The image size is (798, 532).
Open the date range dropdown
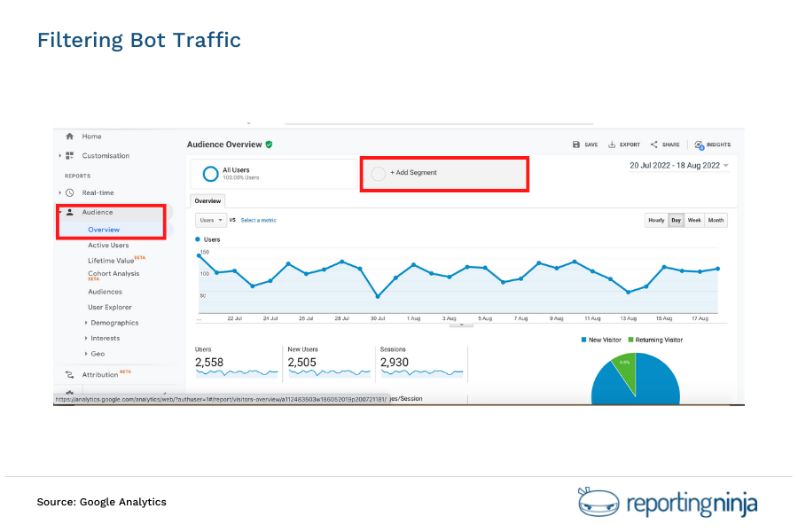[725, 166]
